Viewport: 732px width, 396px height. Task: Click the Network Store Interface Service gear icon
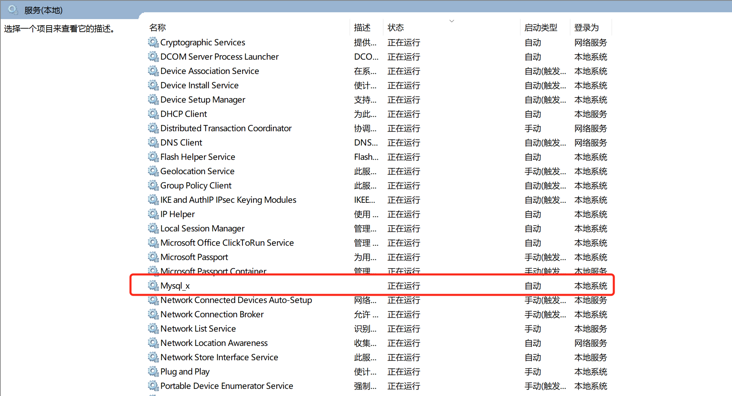153,357
